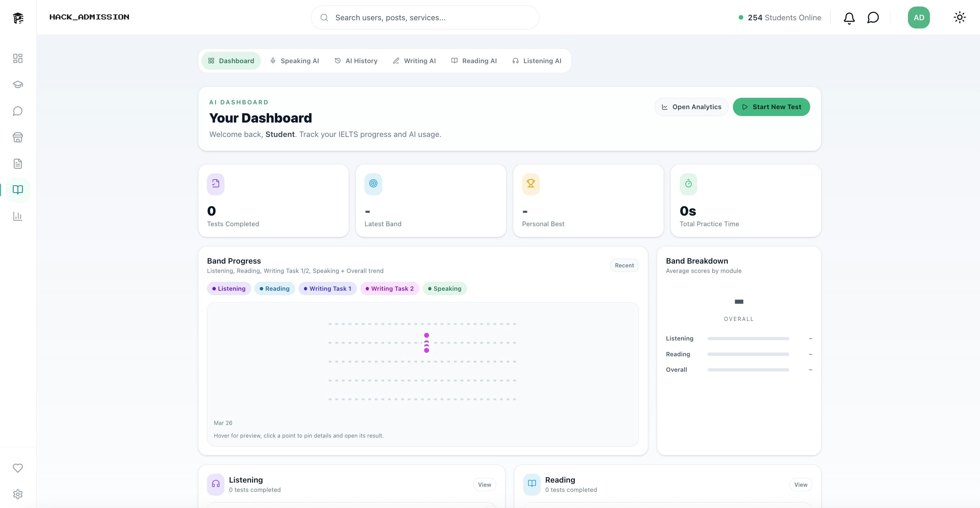The width and height of the screenshot is (980, 508).
Task: Select the graduation cap courses icon
Action: click(18, 84)
